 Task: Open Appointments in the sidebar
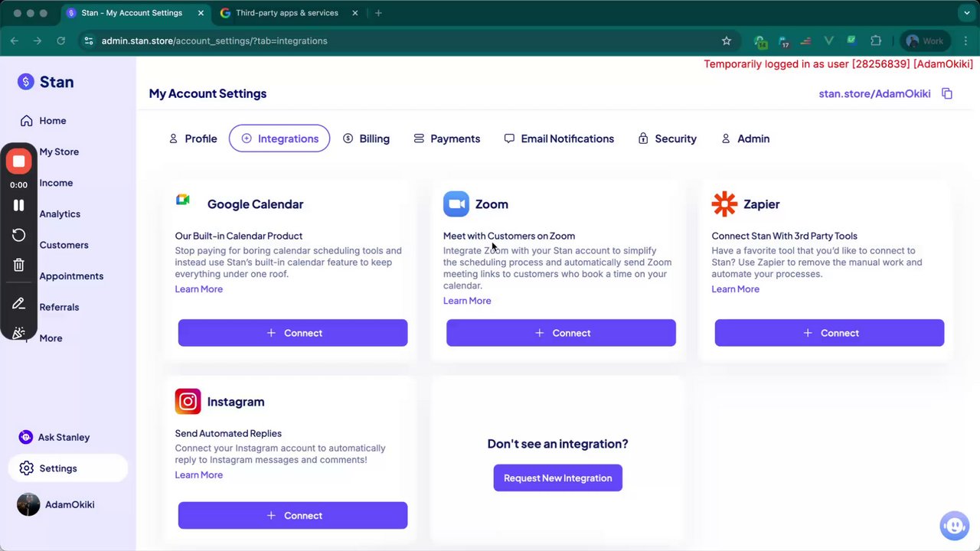click(71, 276)
